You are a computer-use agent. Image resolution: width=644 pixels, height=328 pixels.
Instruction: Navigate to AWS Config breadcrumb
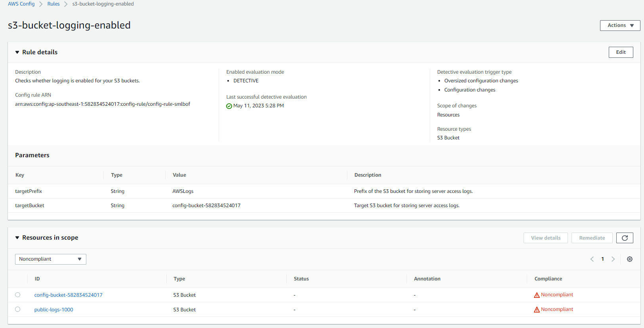pyautogui.click(x=21, y=4)
